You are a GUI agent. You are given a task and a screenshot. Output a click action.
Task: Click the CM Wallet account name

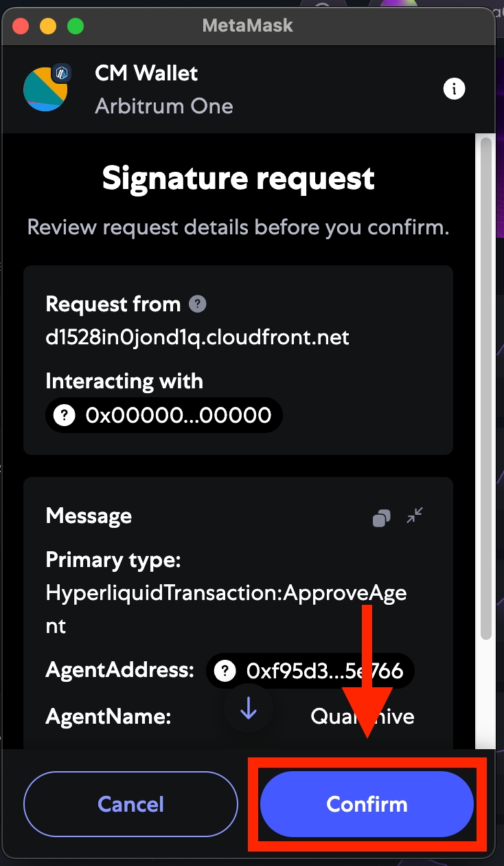[x=146, y=74]
